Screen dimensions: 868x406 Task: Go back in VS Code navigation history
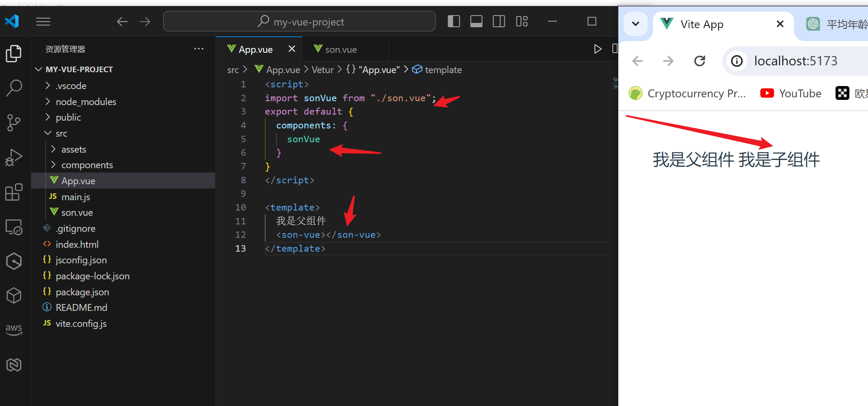pyautogui.click(x=122, y=22)
